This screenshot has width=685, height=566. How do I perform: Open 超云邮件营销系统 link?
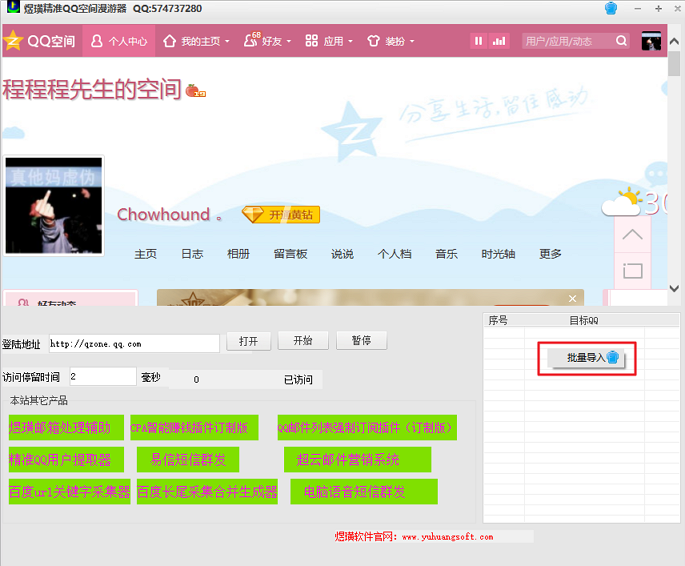pos(357,459)
